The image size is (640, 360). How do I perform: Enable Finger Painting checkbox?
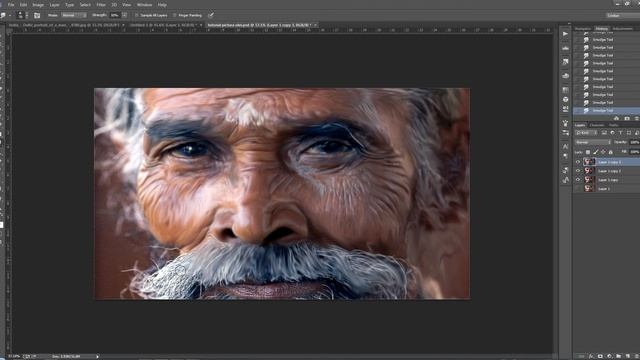coord(175,16)
